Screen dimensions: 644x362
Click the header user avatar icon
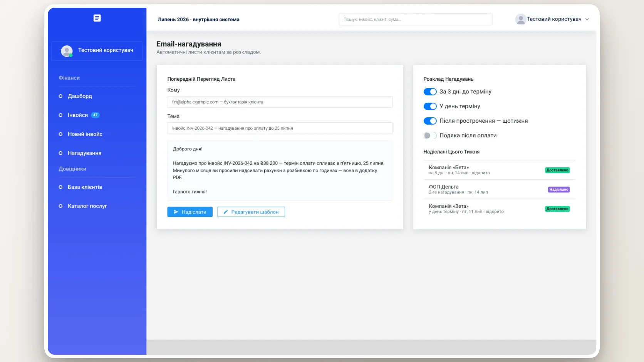pos(520,19)
